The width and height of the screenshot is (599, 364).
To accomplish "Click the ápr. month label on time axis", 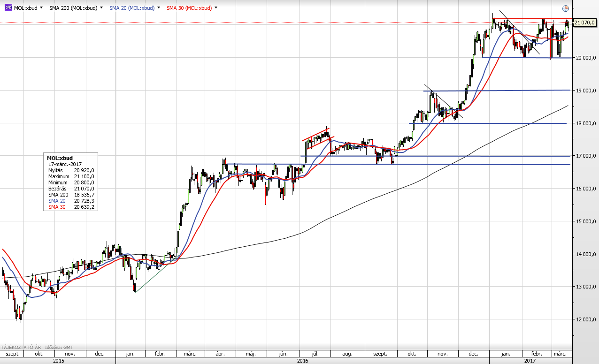I will tap(221, 354).
